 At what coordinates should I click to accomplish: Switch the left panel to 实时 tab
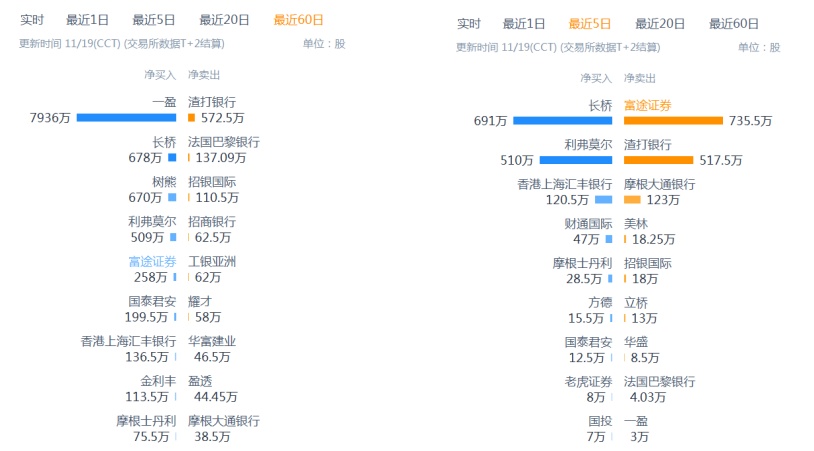pyautogui.click(x=32, y=20)
